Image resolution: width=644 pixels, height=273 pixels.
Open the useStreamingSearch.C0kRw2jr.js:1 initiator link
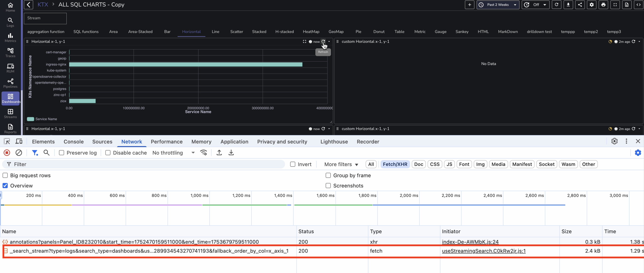click(x=483, y=251)
